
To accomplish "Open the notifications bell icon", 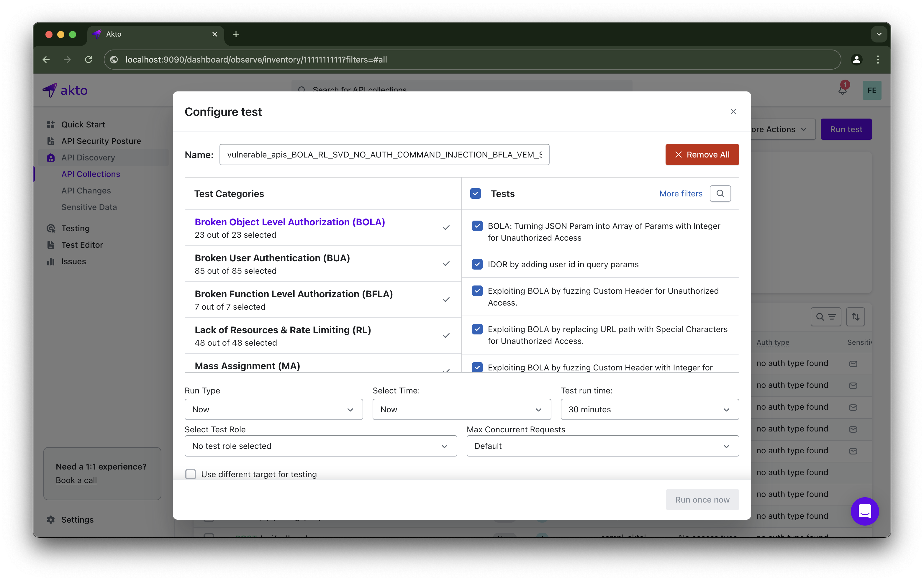I will (x=842, y=91).
